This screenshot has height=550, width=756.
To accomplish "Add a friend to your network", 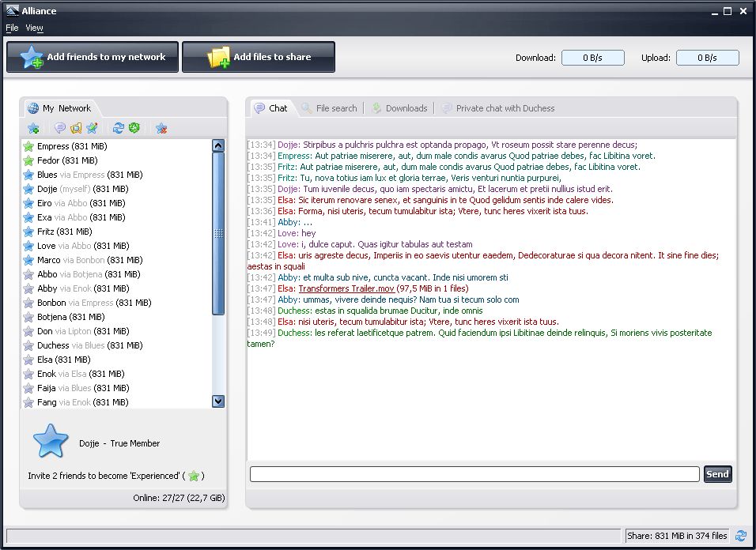I will click(x=33, y=127).
